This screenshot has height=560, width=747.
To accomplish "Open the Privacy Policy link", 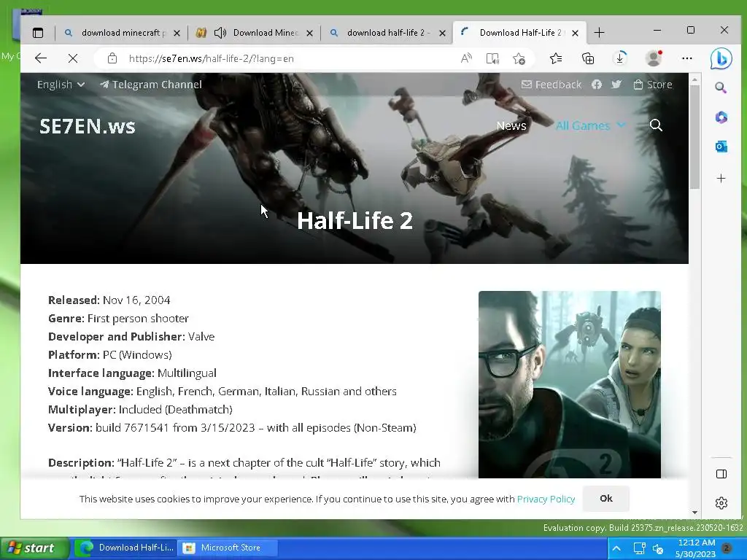I will (x=546, y=499).
